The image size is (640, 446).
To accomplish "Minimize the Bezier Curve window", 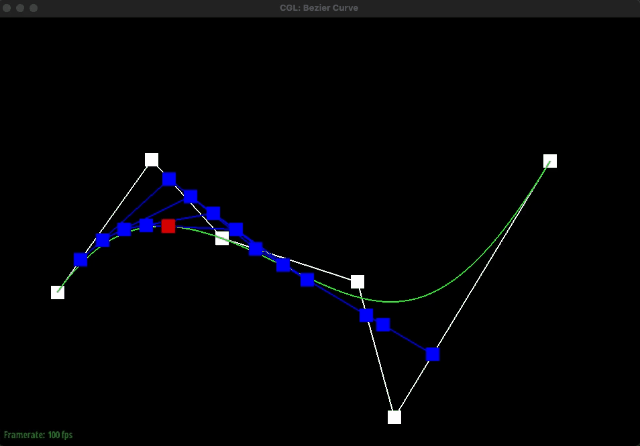I will (21, 8).
